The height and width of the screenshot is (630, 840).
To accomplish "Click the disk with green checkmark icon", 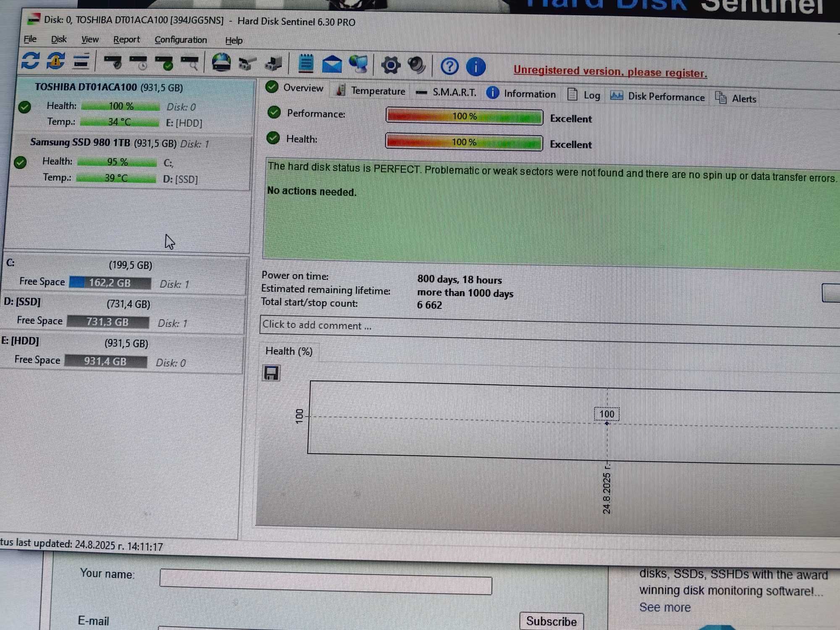I will 164,63.
